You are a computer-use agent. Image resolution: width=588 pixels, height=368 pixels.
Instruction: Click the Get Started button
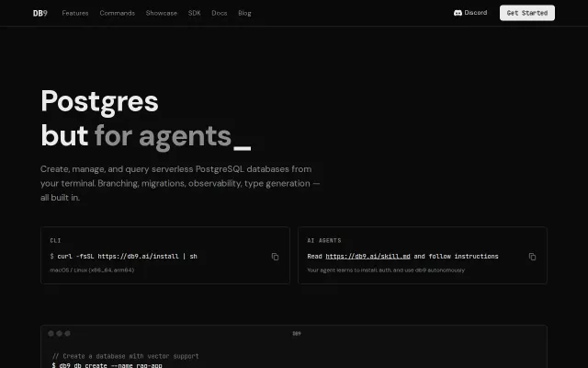[x=526, y=13]
